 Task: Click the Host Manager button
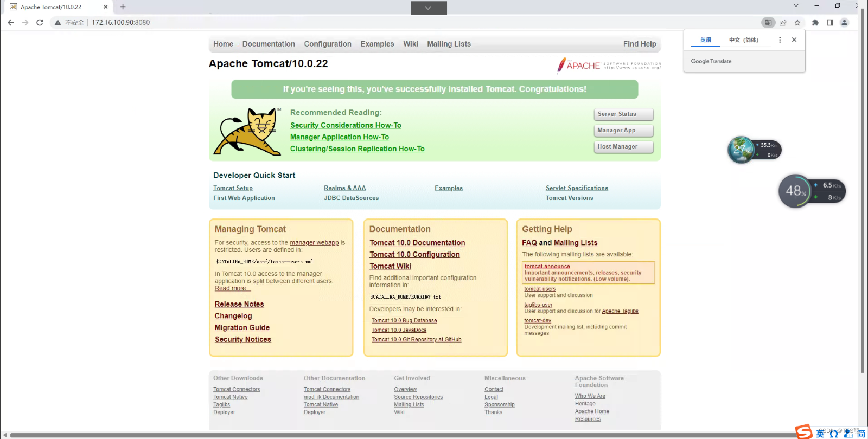pyautogui.click(x=623, y=146)
